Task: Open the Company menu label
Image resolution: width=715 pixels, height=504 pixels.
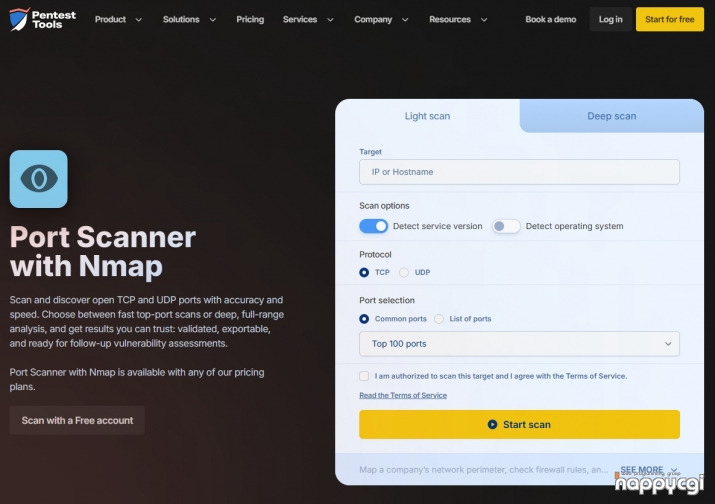Action: [x=373, y=20]
